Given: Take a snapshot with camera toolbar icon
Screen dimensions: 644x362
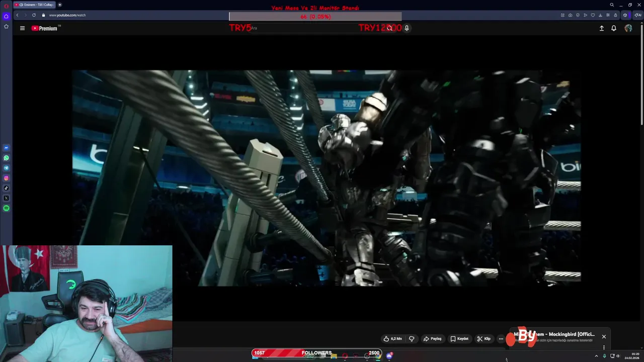Looking at the screenshot, I should coord(570,15).
